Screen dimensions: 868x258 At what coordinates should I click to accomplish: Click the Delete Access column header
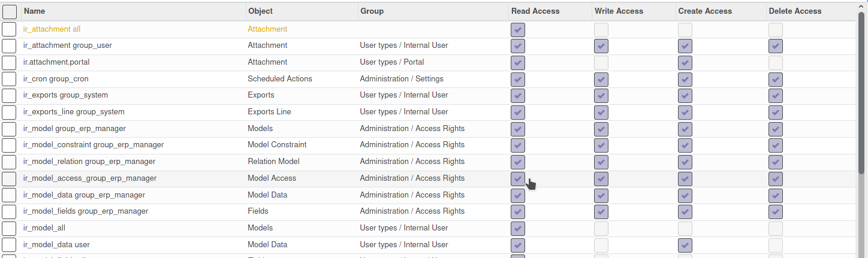click(795, 11)
